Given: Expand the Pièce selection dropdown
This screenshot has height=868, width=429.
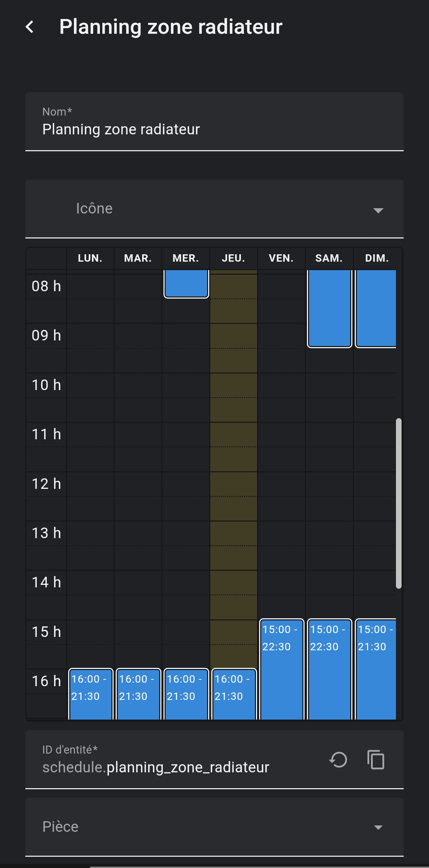Looking at the screenshot, I should [378, 827].
